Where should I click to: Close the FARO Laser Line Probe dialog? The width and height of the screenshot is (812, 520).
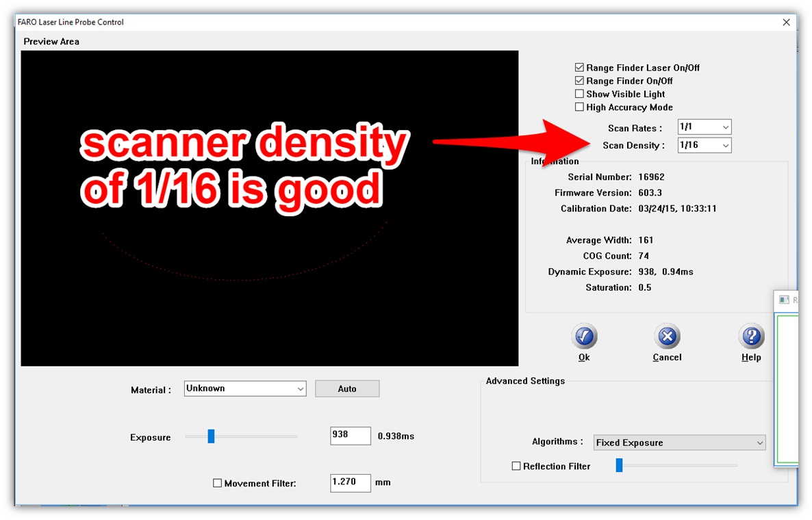pyautogui.click(x=786, y=22)
